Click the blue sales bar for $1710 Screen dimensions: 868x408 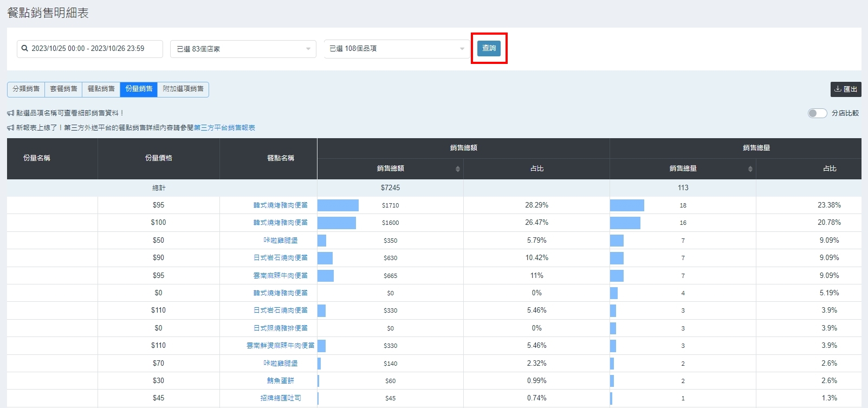point(338,205)
